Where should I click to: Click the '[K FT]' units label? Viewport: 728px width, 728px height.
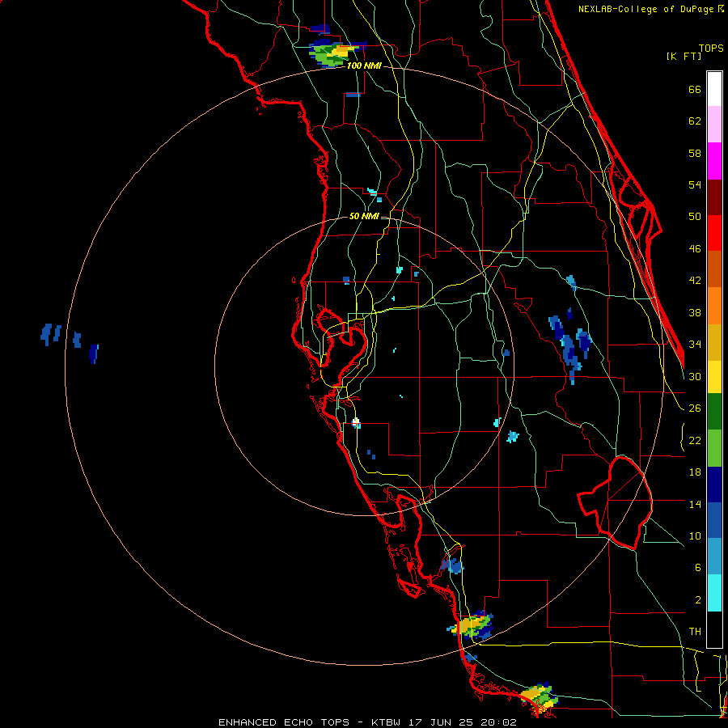point(684,56)
